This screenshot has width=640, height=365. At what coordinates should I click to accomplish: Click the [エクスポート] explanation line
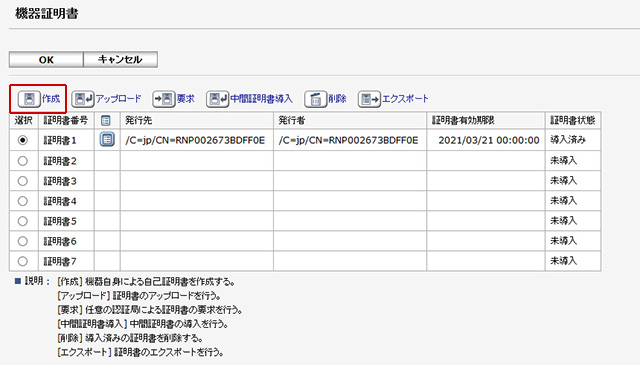(x=141, y=352)
